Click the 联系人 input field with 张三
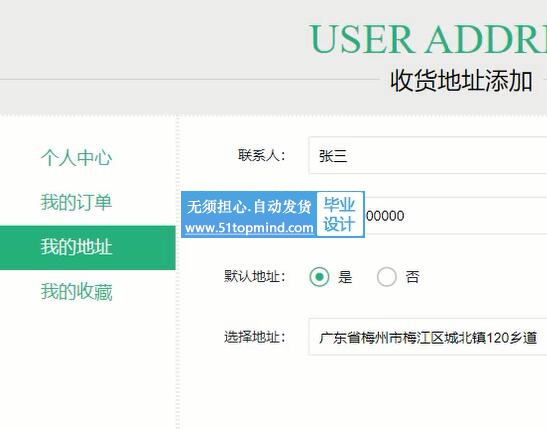The image size is (547, 429). pos(428,156)
